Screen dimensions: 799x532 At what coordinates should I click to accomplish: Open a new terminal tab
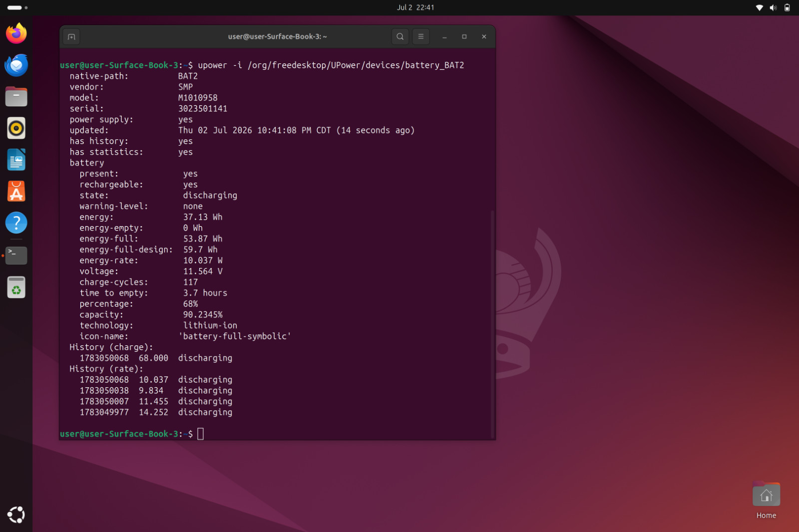(71, 36)
